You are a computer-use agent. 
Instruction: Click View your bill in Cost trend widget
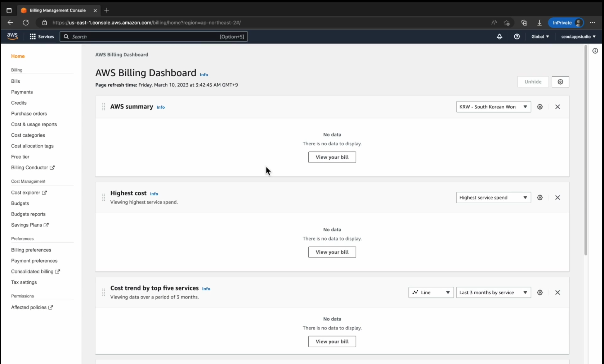pos(332,342)
